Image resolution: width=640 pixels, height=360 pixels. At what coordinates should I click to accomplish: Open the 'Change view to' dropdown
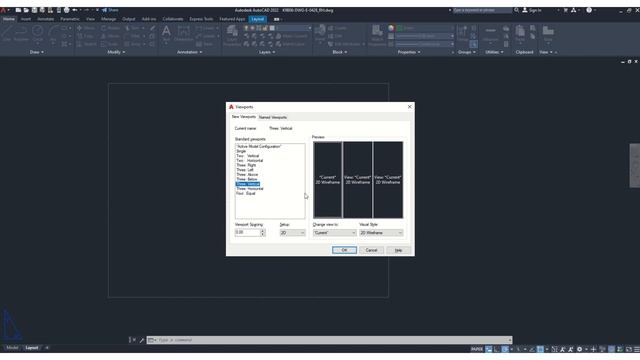coord(334,233)
